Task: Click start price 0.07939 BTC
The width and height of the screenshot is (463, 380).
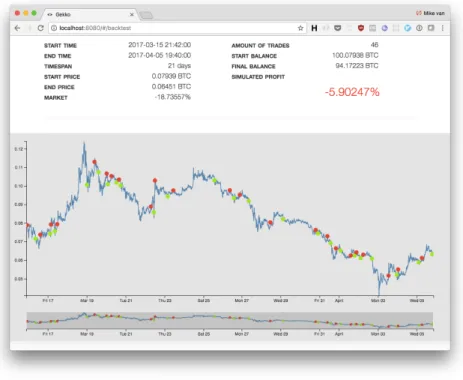Action: 171,76
